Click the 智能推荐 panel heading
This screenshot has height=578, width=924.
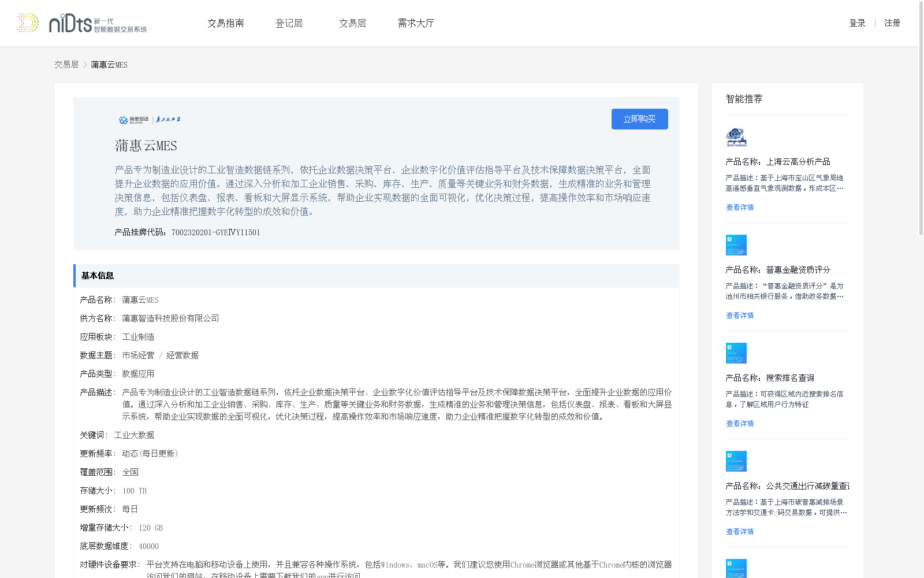pos(744,99)
